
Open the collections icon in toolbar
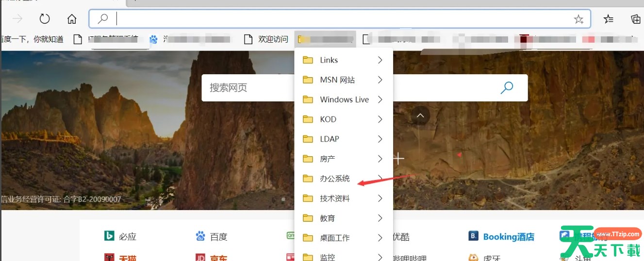click(635, 19)
